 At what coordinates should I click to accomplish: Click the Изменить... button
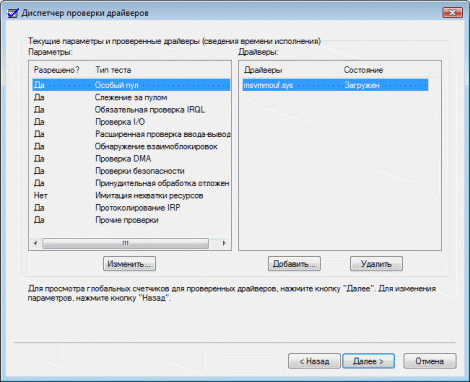(129, 264)
